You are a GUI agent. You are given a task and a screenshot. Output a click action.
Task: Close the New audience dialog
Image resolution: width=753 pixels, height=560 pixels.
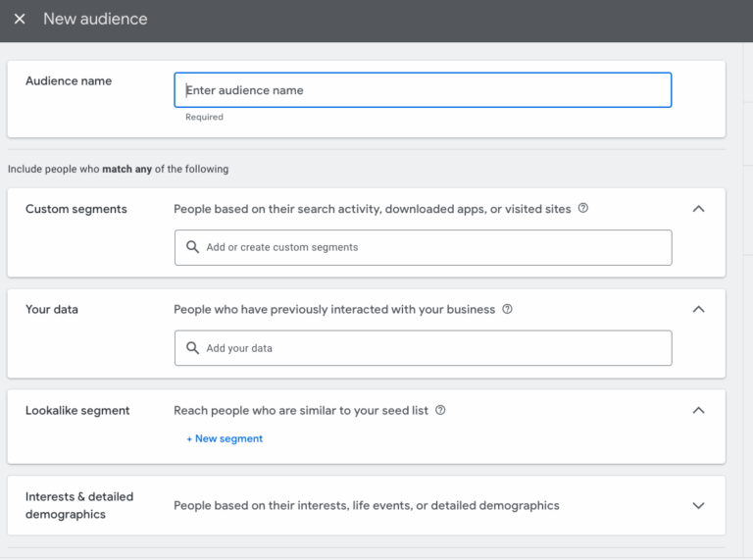20,20
